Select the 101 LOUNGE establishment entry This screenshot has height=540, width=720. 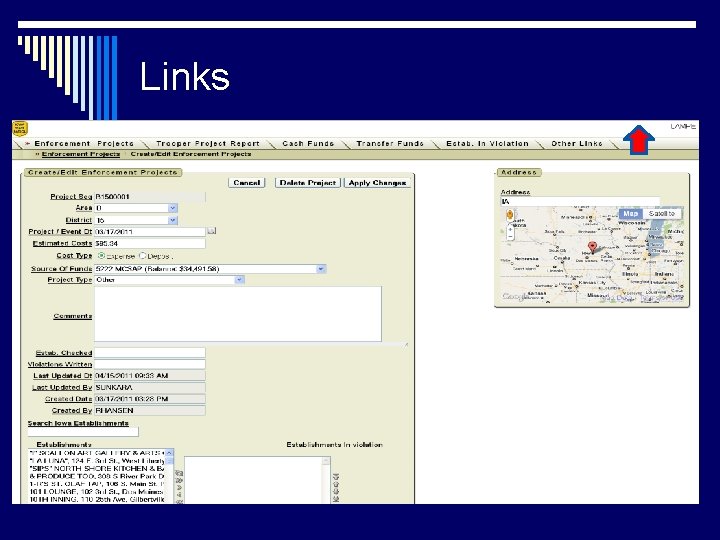coord(96,491)
